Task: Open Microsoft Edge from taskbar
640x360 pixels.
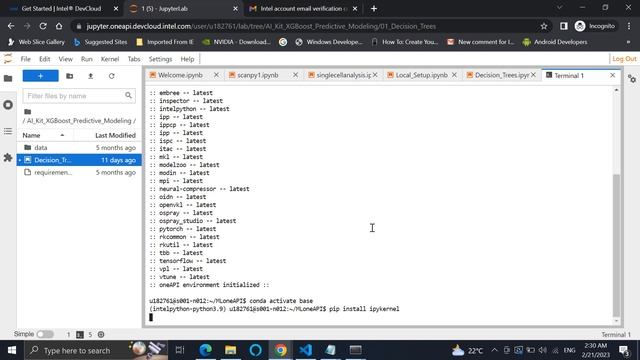Action: point(206,350)
